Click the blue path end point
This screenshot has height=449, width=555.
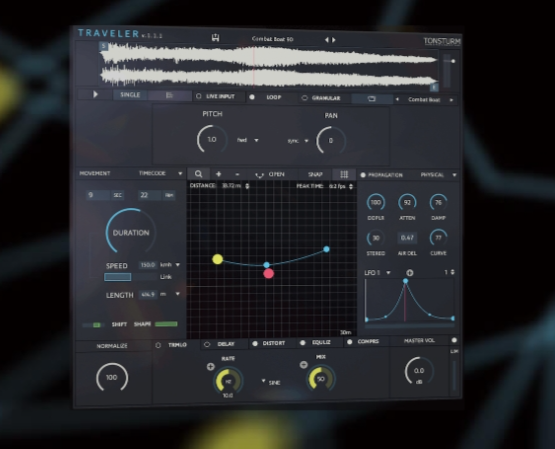(326, 249)
